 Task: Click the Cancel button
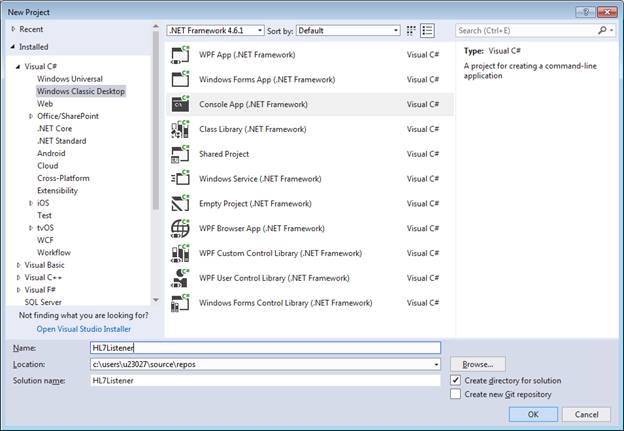tap(586, 414)
